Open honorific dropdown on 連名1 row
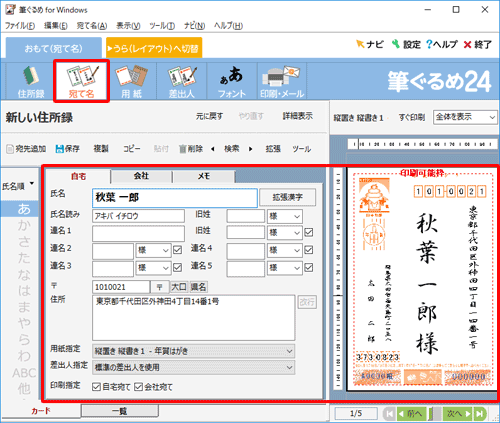This screenshot has height=423, width=500. (285, 232)
